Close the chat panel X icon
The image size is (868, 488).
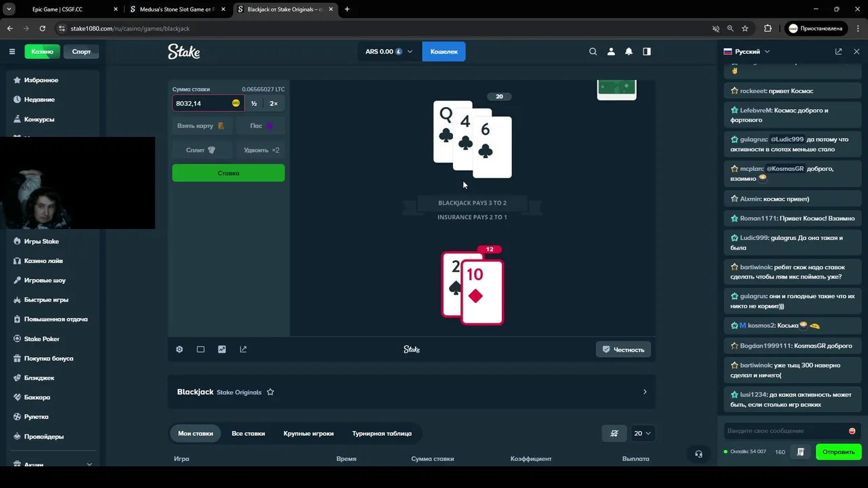(x=856, y=52)
